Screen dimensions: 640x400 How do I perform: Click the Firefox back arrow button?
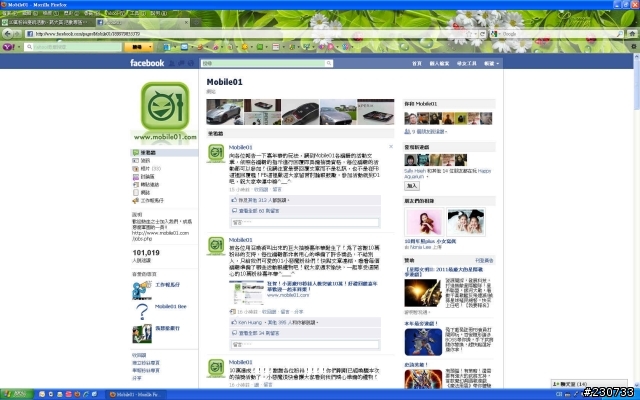coord(7,34)
